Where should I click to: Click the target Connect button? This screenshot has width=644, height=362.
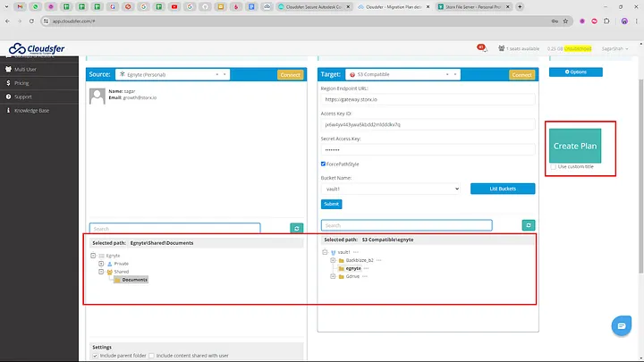[522, 75]
